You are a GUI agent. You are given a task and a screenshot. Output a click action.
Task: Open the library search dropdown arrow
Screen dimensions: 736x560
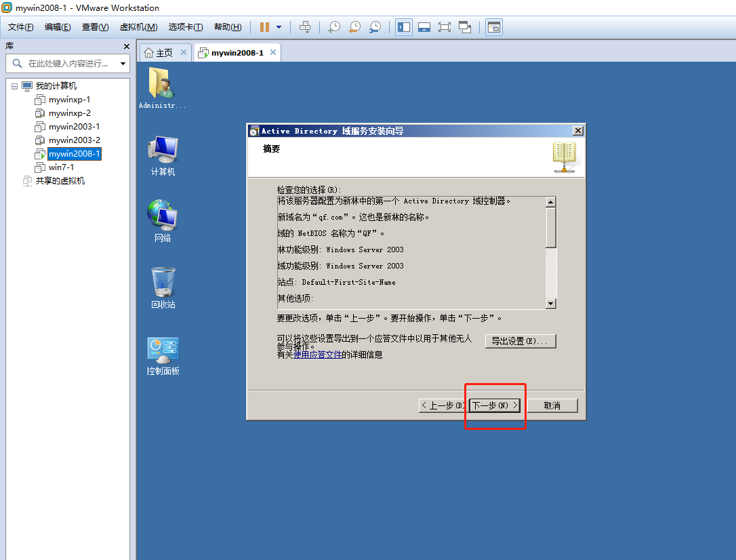click(123, 63)
